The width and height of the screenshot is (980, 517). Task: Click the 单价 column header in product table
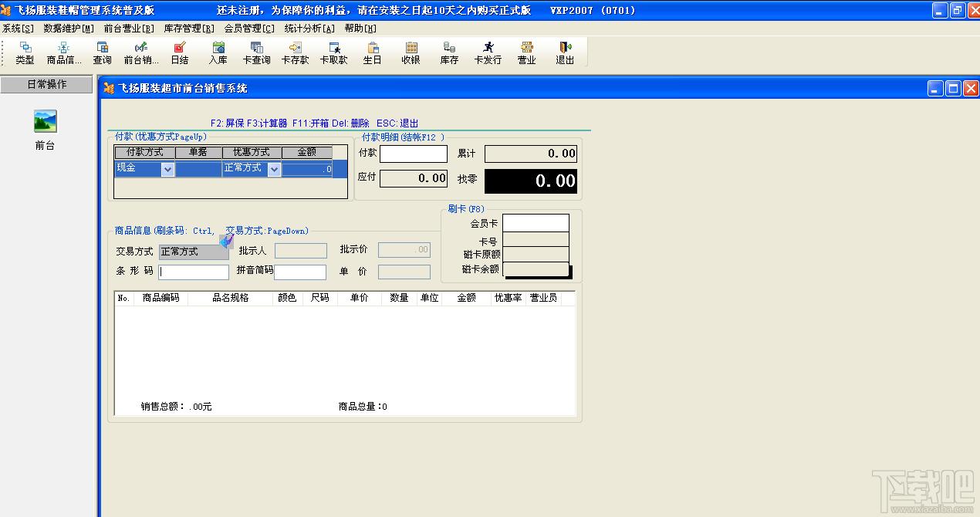coord(360,298)
